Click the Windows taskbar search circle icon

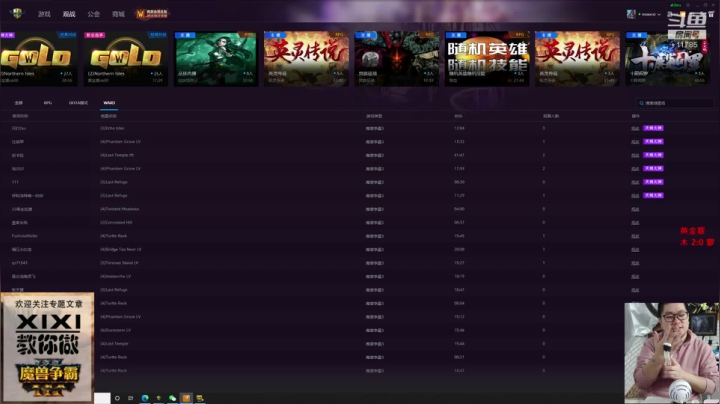[x=118, y=398]
